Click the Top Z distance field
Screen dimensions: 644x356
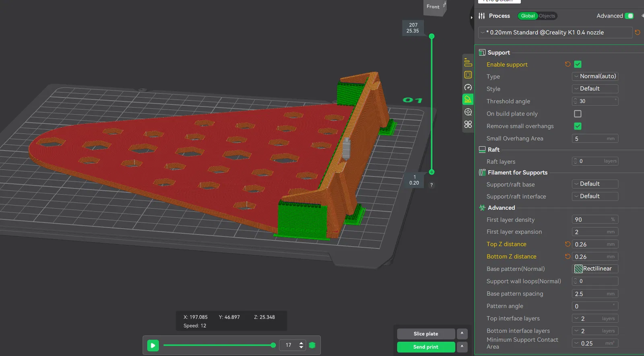[x=595, y=244]
